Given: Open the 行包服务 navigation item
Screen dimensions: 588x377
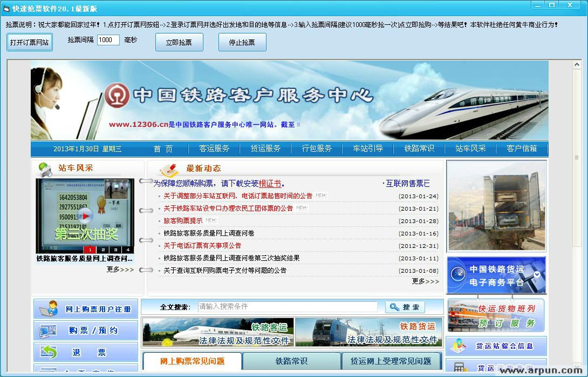Looking at the screenshot, I should [317, 149].
